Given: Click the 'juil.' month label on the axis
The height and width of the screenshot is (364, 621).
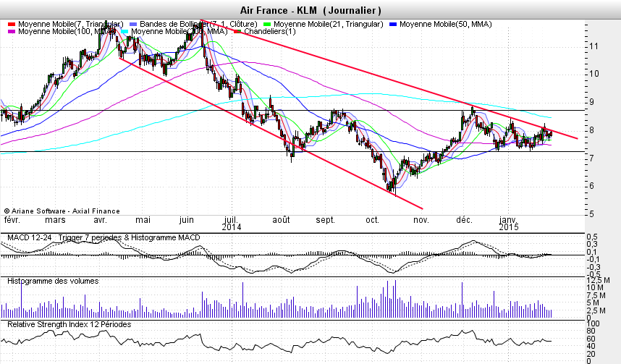Looking at the screenshot, I should (x=231, y=220).
